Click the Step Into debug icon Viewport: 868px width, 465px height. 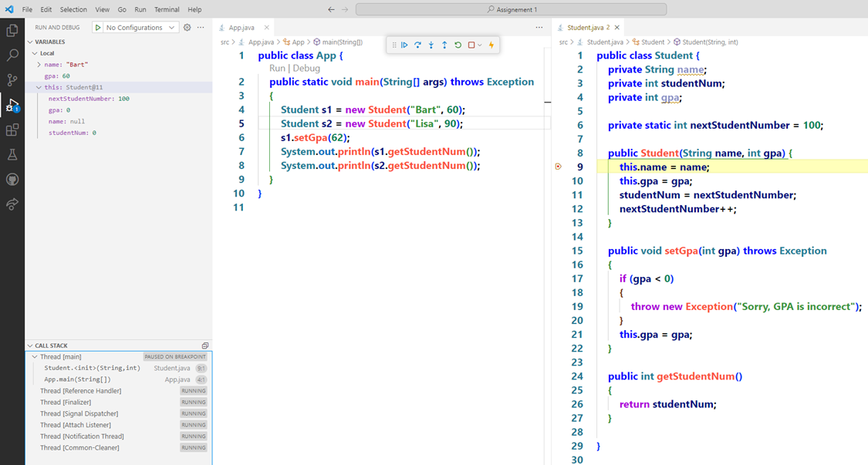[x=431, y=45]
